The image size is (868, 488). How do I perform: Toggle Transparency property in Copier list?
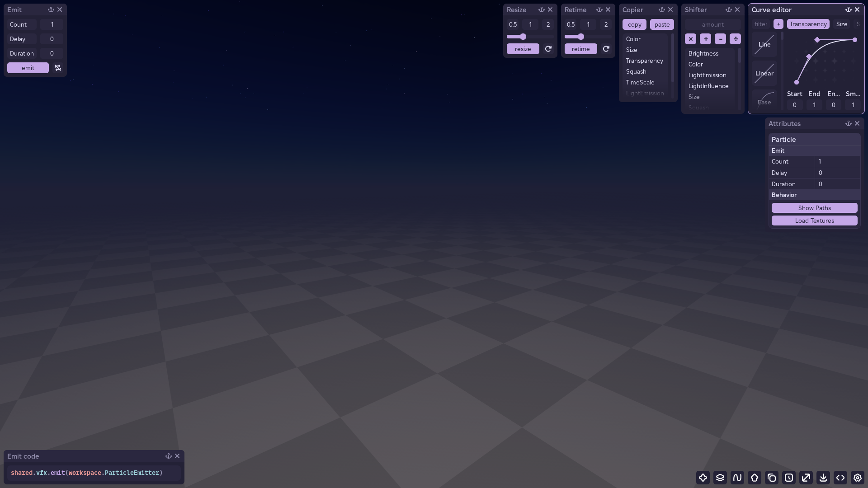644,61
